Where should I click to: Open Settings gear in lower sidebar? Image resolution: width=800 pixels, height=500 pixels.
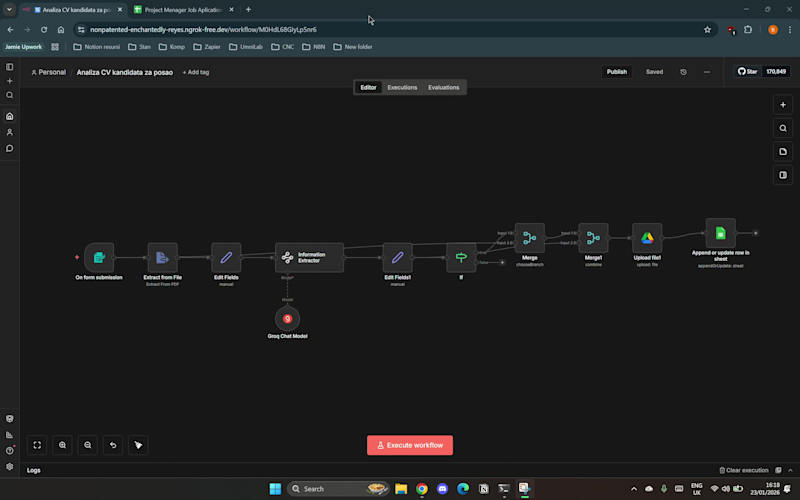[10, 466]
